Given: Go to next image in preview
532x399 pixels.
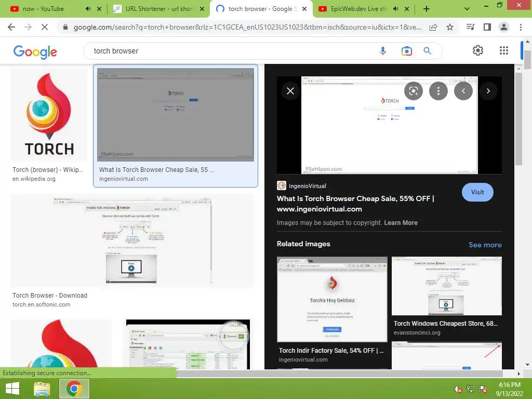Looking at the screenshot, I should [x=488, y=91].
